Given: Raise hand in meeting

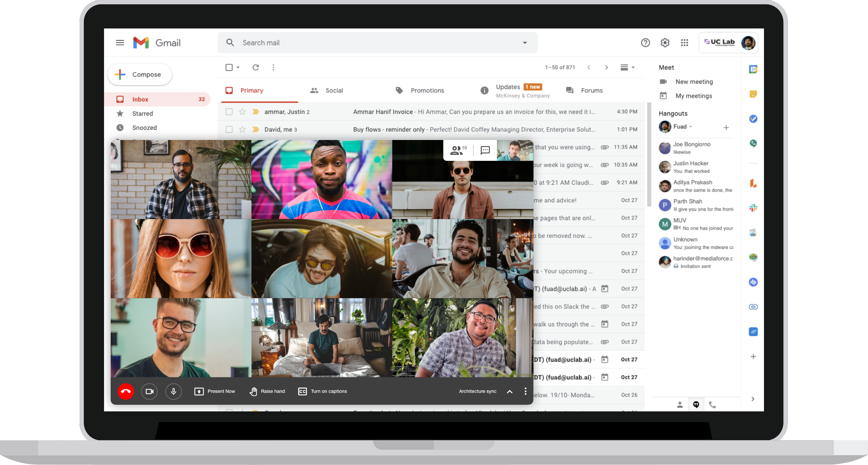Looking at the screenshot, I should click(x=267, y=391).
